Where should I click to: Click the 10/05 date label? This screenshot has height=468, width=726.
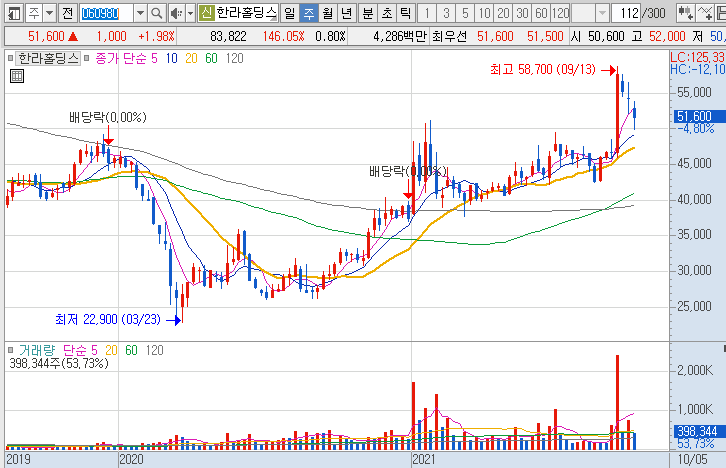click(692, 460)
